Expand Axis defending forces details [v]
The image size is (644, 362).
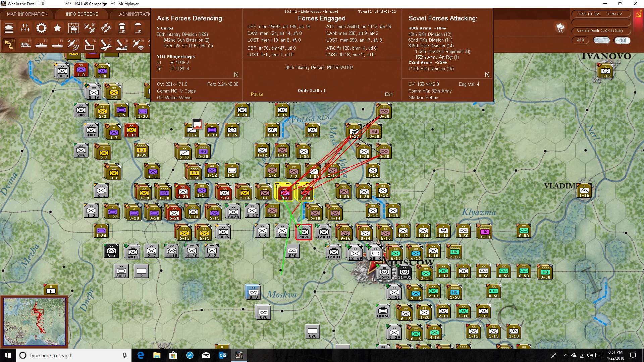click(236, 74)
